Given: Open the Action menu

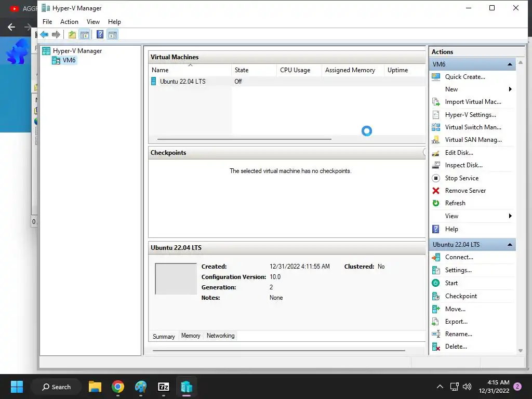Looking at the screenshot, I should (69, 22).
